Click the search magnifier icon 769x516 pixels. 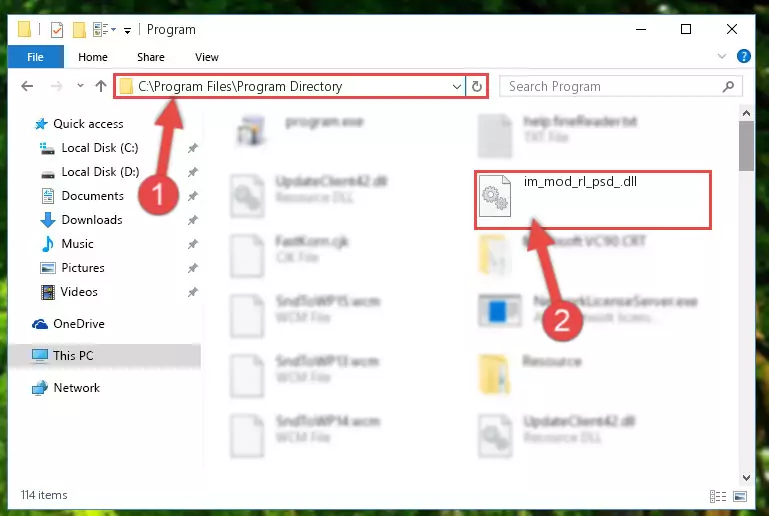[728, 86]
